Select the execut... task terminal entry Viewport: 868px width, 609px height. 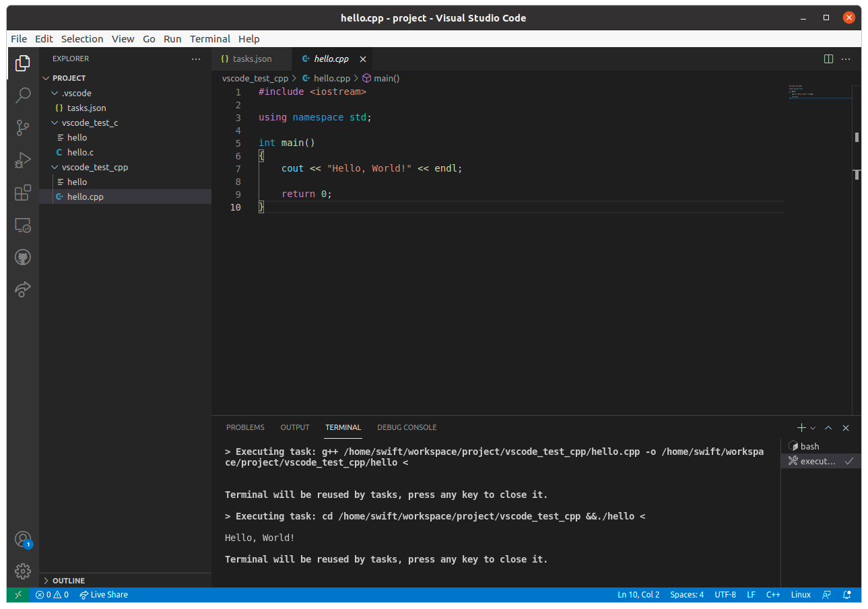[x=820, y=461]
